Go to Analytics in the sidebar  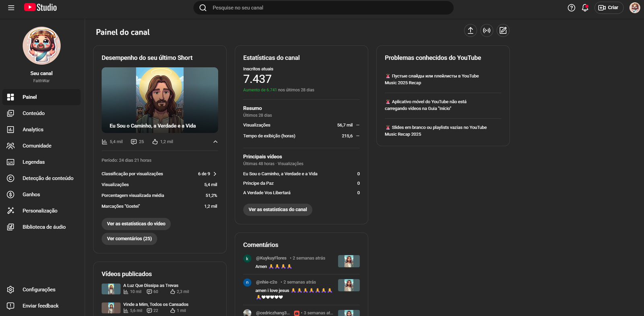click(x=33, y=129)
